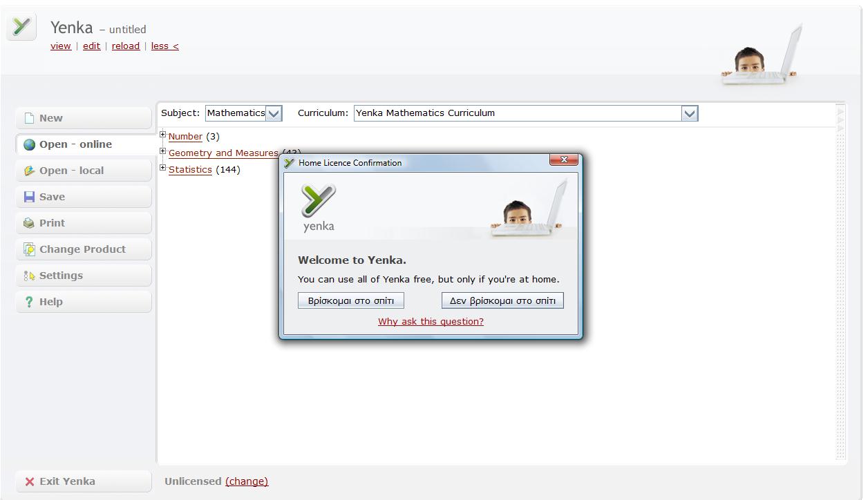Select the New menu item
The height and width of the screenshot is (500, 868).
tap(84, 118)
